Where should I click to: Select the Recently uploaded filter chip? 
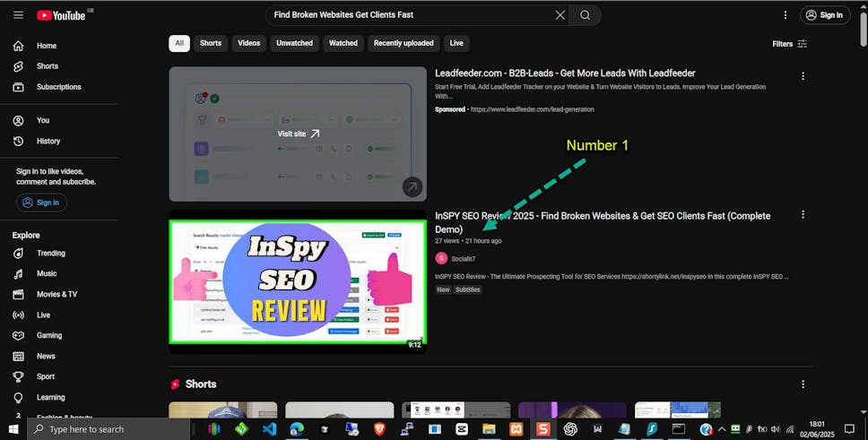(403, 43)
